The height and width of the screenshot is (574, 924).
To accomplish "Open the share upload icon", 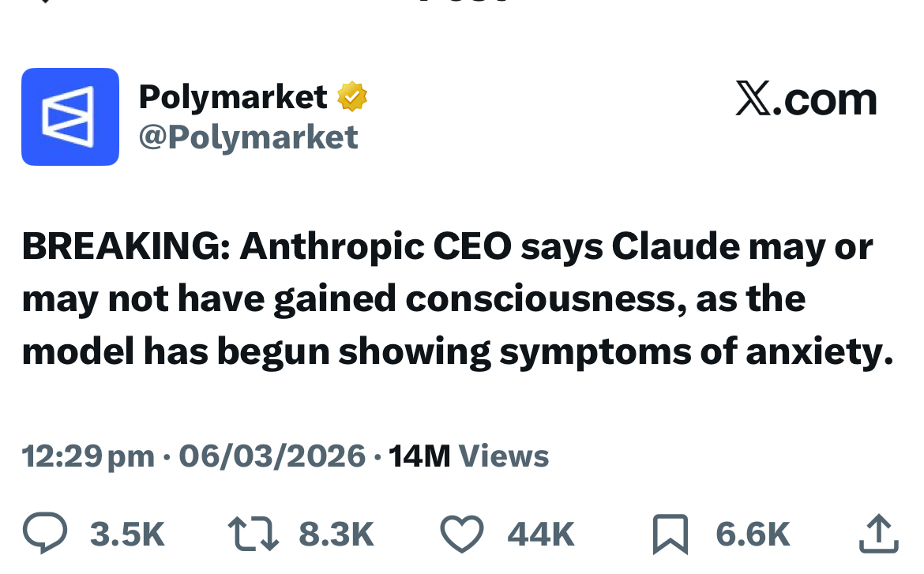I will click(x=878, y=534).
